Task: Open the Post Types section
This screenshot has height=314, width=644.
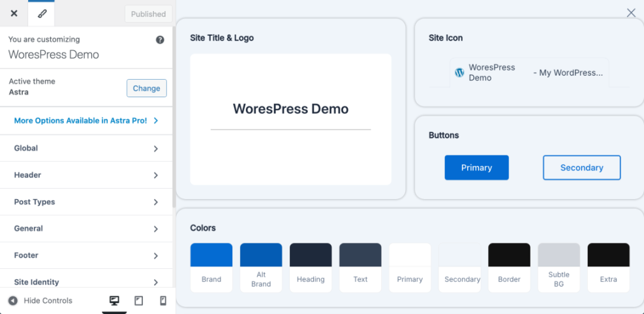Action: (86, 202)
